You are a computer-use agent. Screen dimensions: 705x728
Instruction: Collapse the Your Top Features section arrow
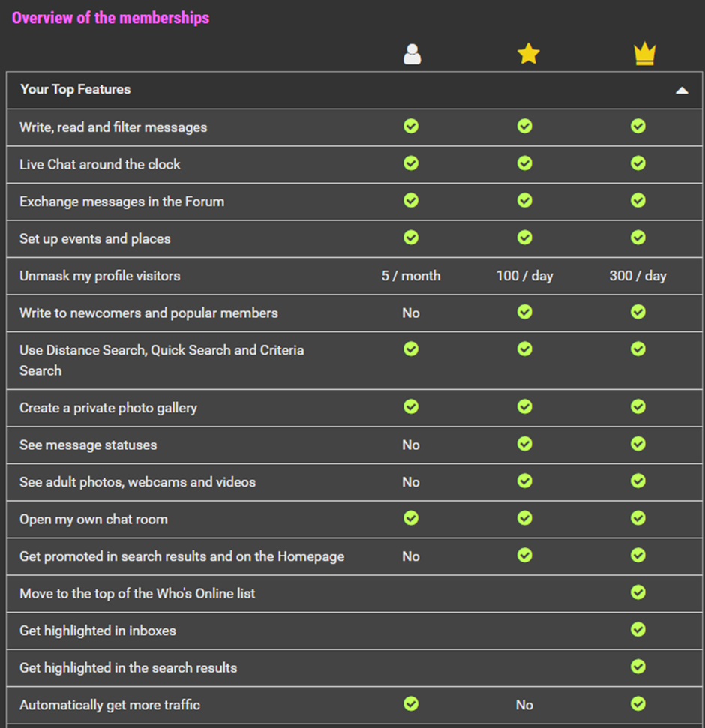[x=681, y=91]
